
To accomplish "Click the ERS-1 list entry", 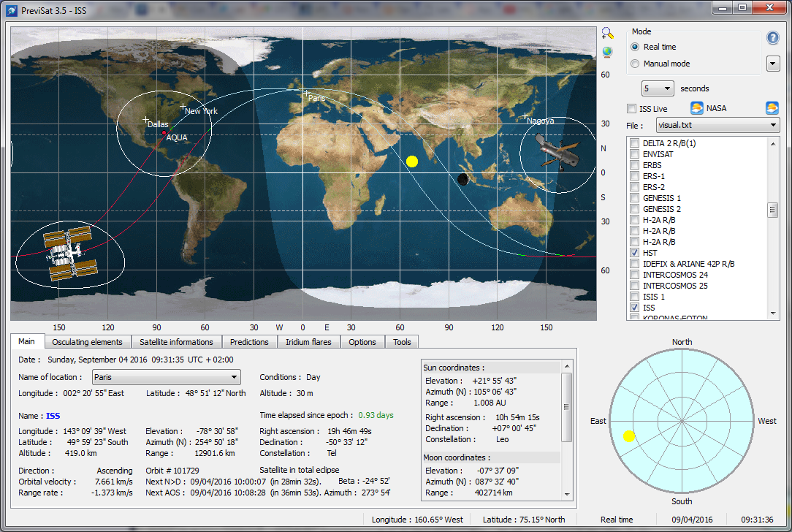I will (654, 176).
